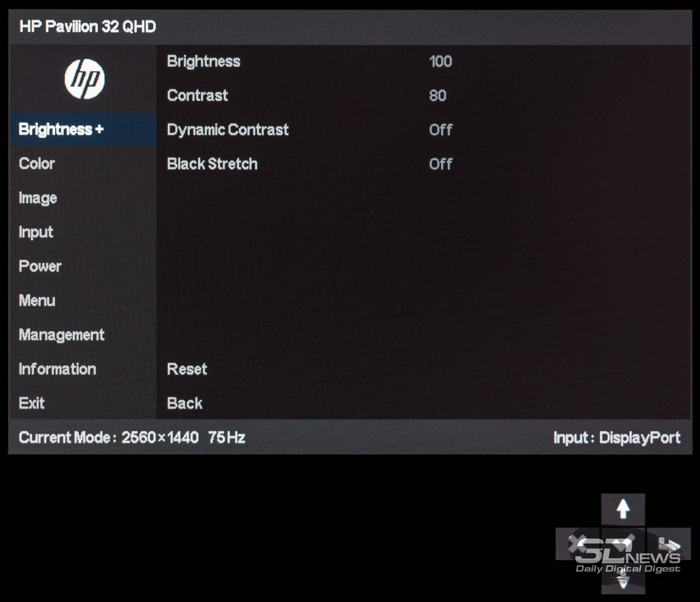Select the Reset option
The width and height of the screenshot is (700, 602).
pos(187,369)
